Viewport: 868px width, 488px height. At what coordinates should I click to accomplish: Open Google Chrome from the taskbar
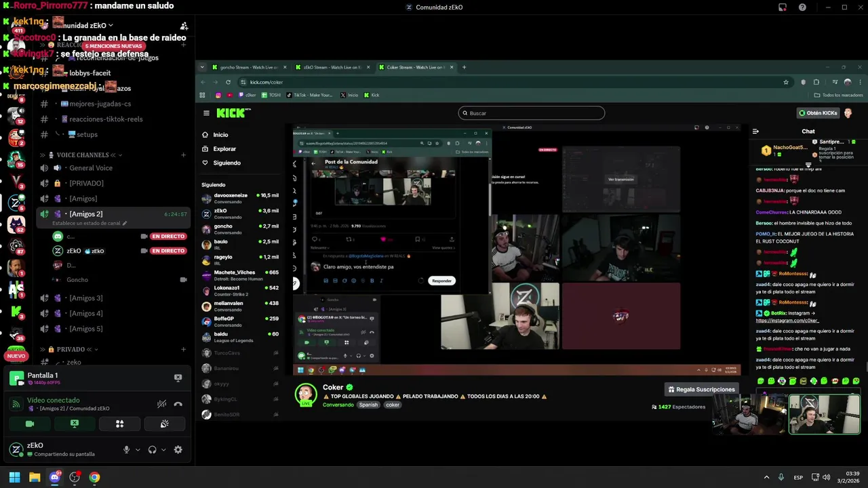(x=94, y=477)
